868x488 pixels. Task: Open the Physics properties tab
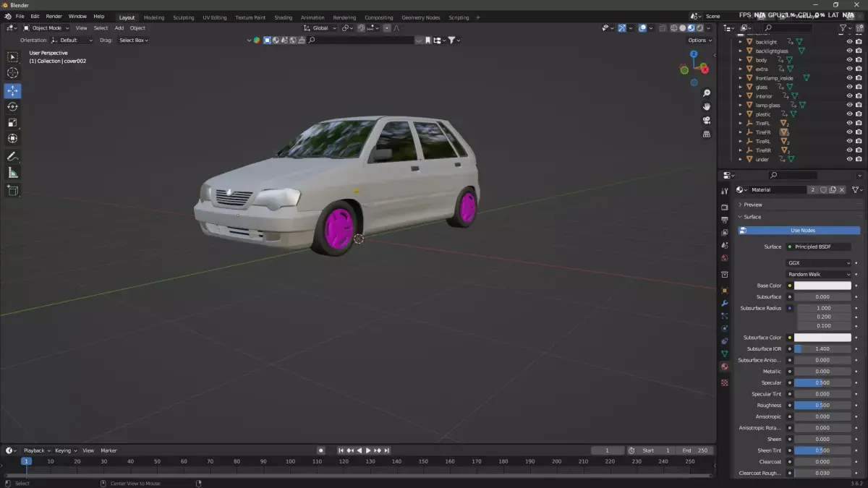724,329
